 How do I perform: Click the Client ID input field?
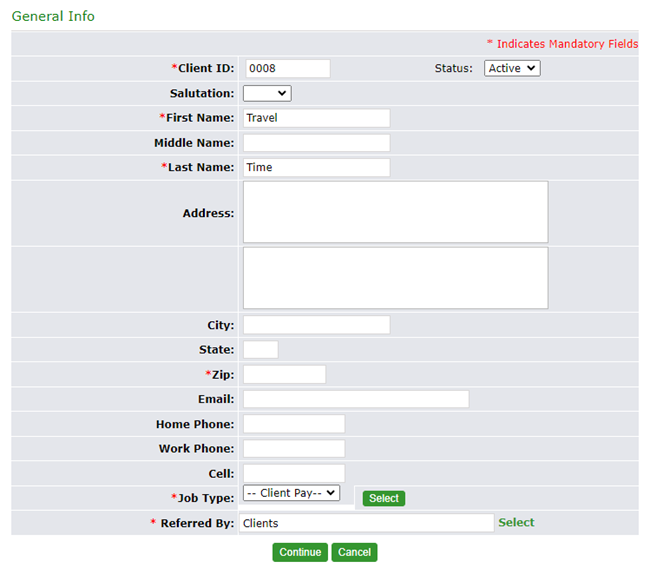[287, 68]
